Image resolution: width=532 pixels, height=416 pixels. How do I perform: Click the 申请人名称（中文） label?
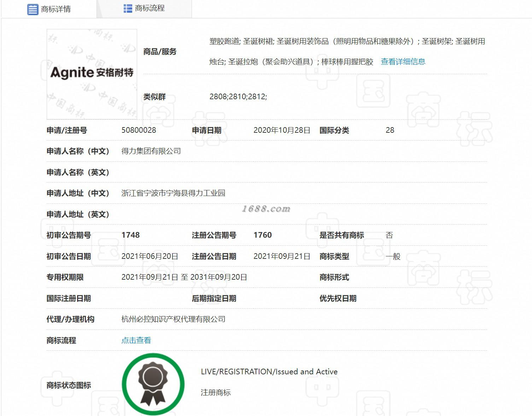coord(78,151)
